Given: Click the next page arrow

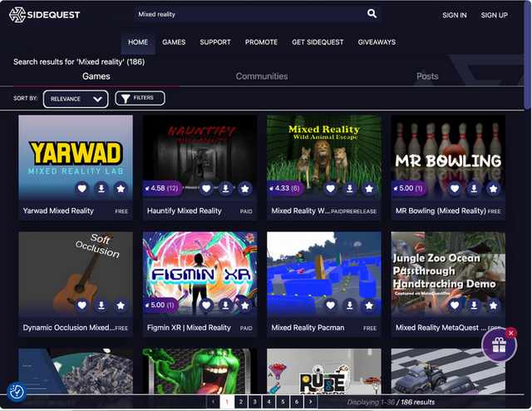Looking at the screenshot, I should [x=310, y=402].
